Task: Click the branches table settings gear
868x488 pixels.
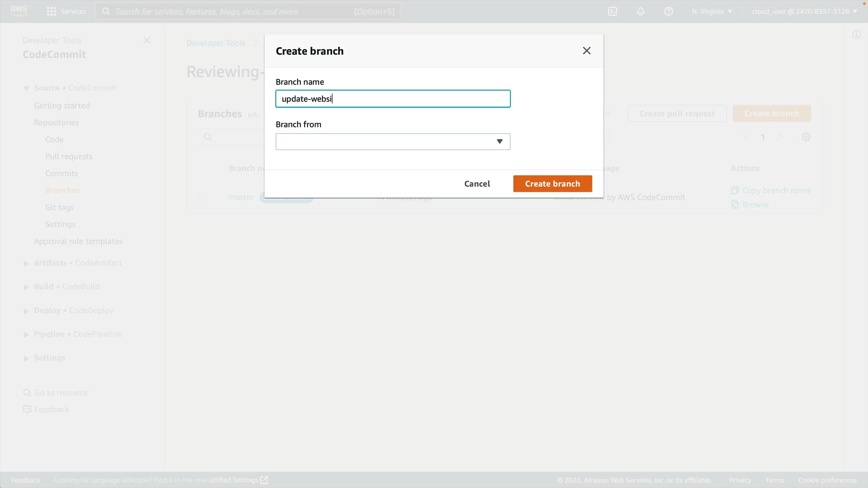Action: pyautogui.click(x=806, y=137)
